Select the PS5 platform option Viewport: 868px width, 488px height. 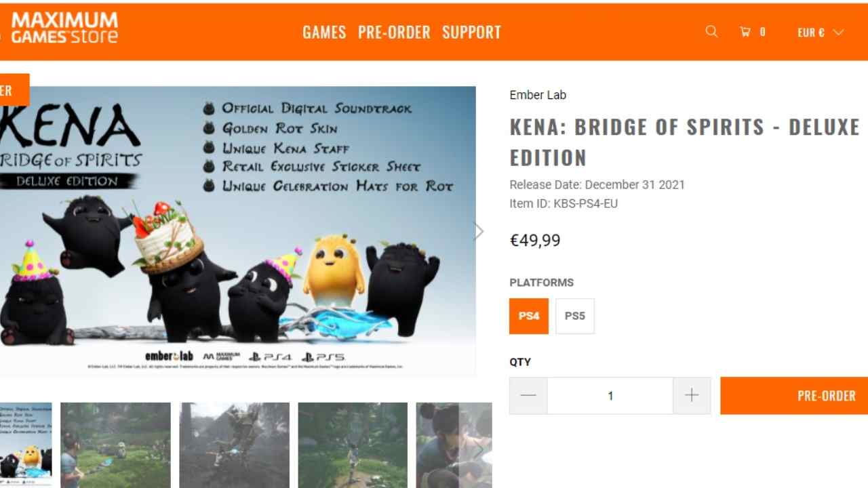575,316
